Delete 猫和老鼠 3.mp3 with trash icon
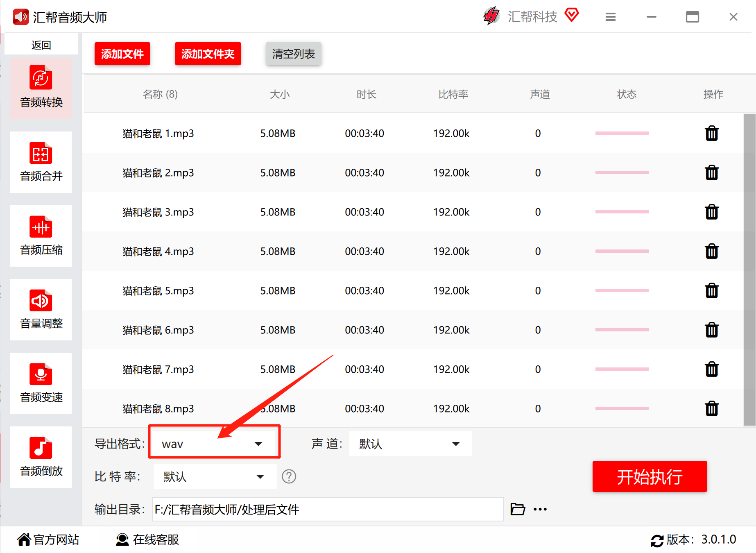Viewport: 756px width, 553px height. (x=712, y=212)
